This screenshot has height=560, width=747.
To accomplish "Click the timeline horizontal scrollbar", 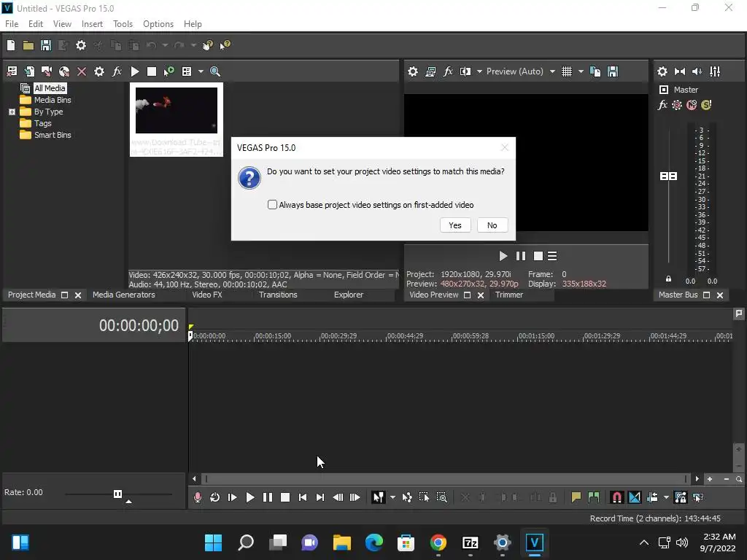I will (445, 479).
